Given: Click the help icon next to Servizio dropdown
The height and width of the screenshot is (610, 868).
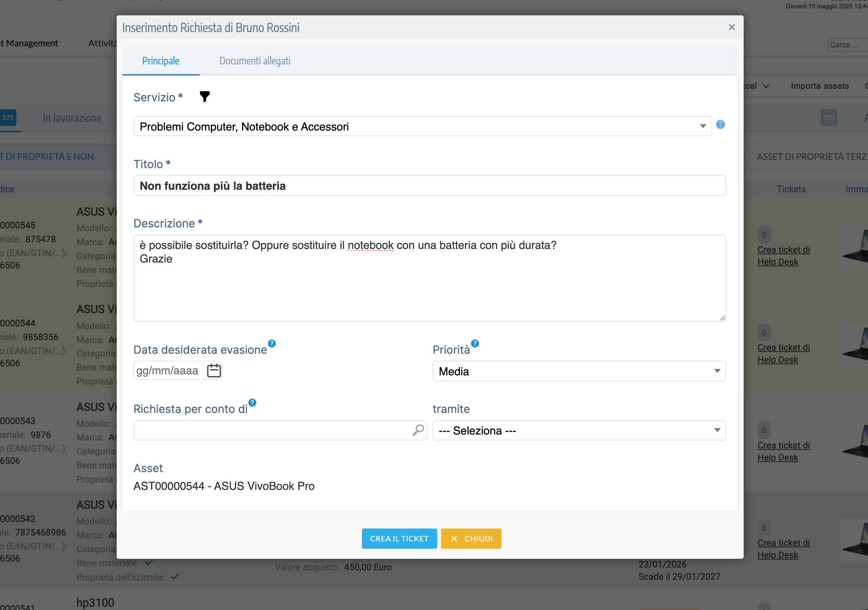Looking at the screenshot, I should point(720,124).
